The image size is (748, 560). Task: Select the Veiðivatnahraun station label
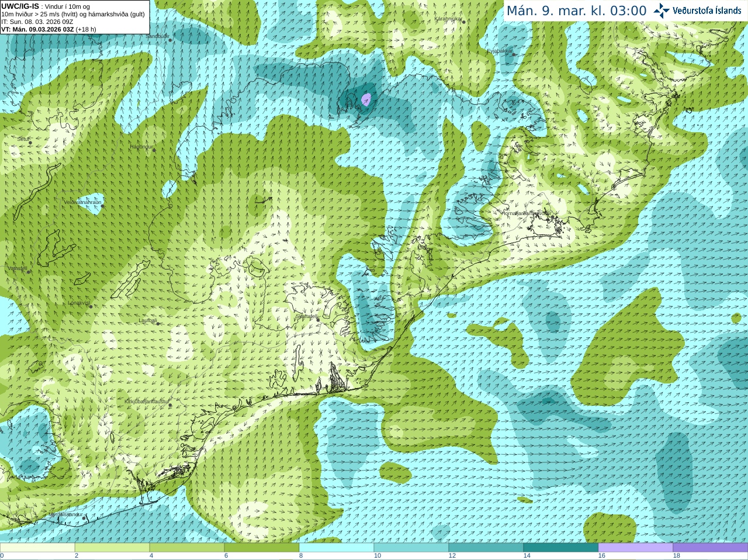pos(82,202)
